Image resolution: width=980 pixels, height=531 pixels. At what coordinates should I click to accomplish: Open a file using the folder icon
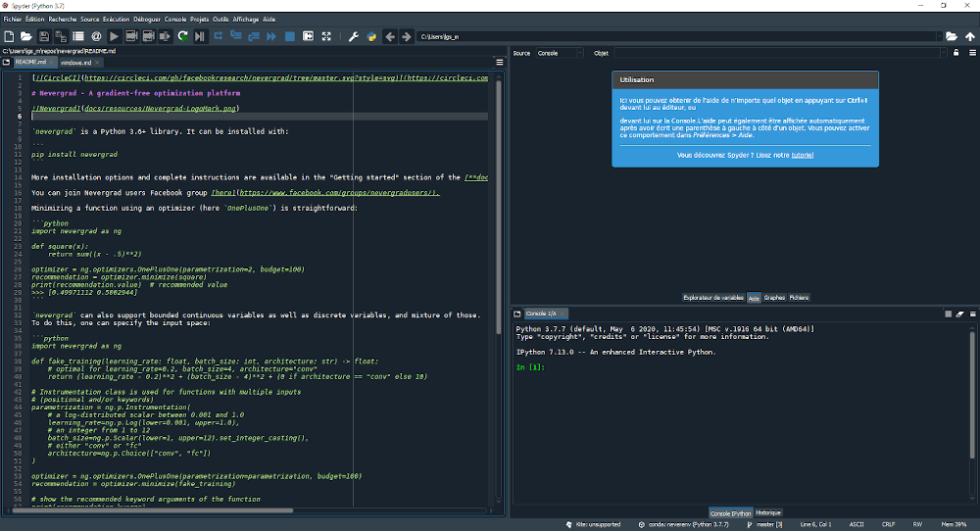click(26, 37)
